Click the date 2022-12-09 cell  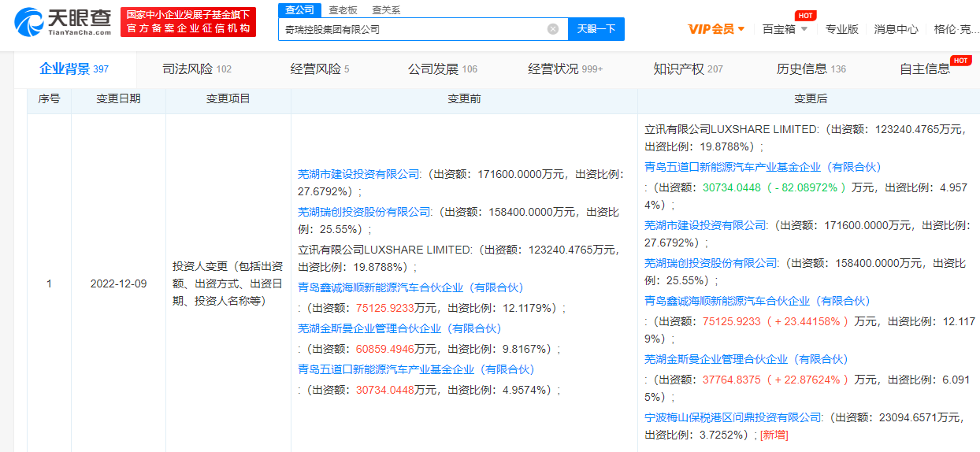(118, 283)
